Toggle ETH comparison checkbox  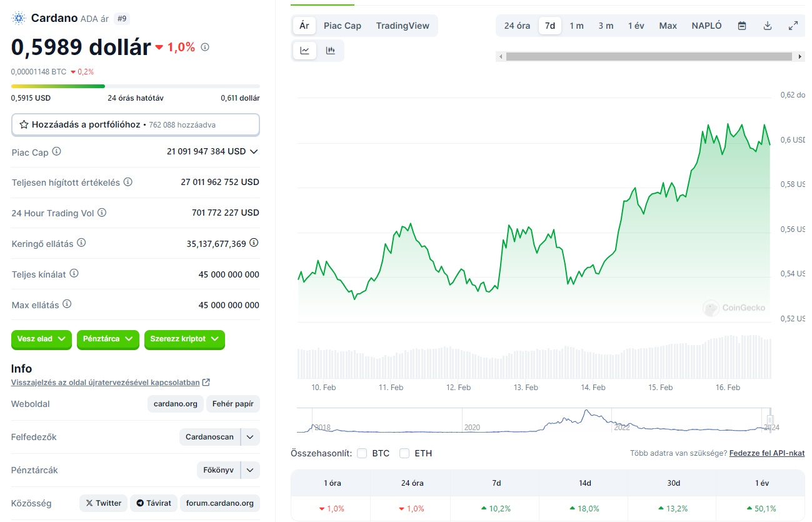click(404, 453)
